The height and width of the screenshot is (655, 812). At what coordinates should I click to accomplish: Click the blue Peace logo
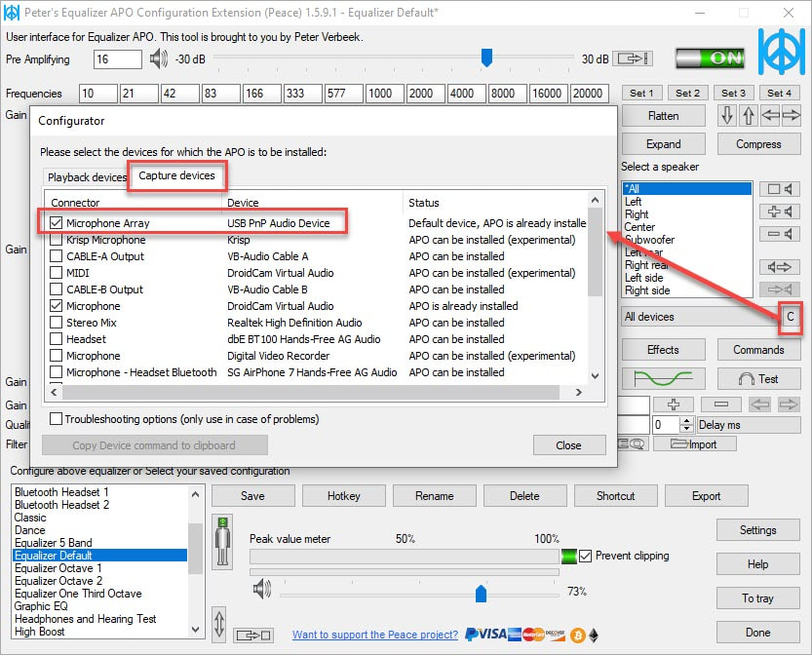tap(782, 52)
